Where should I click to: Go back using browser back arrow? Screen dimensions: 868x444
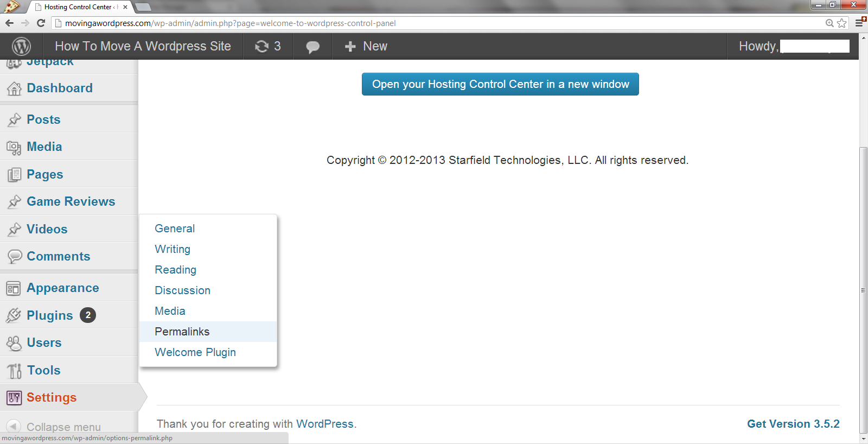coord(9,23)
